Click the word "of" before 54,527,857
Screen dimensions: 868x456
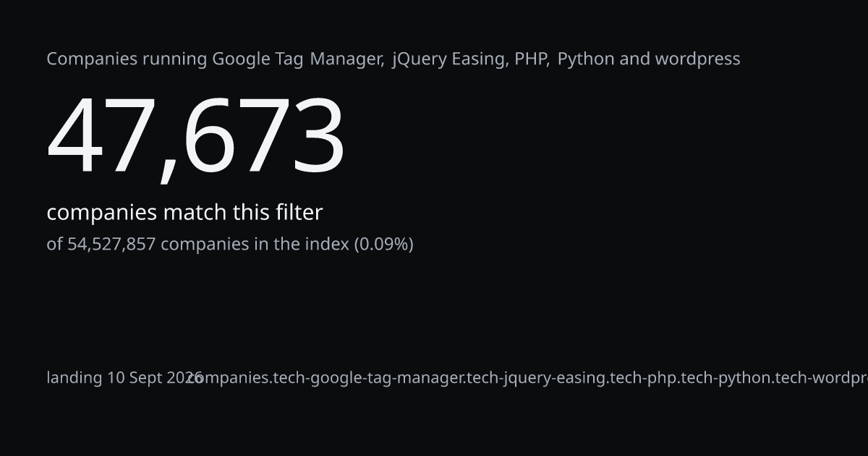coord(55,244)
